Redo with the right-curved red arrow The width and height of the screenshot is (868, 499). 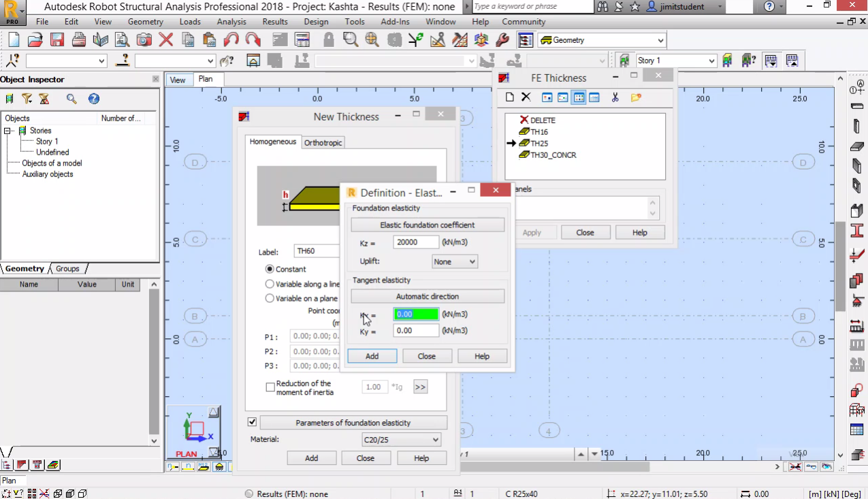253,40
